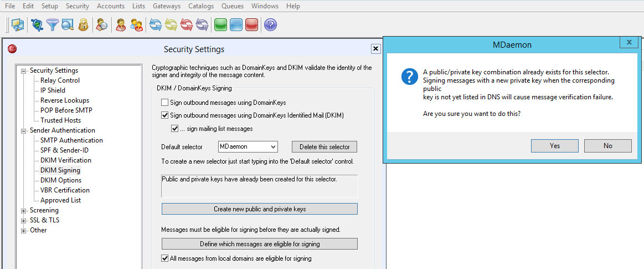Select IP Shield in the tree
This screenshot has height=269, width=644.
tap(53, 90)
